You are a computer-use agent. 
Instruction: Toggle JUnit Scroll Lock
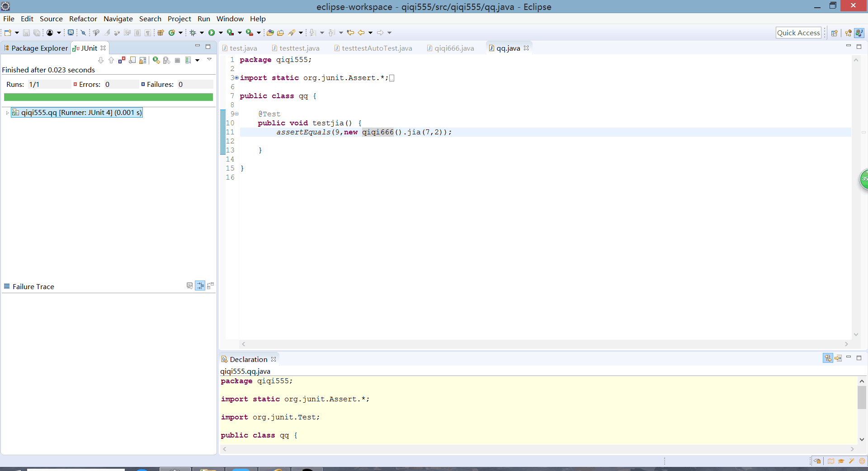pos(143,60)
